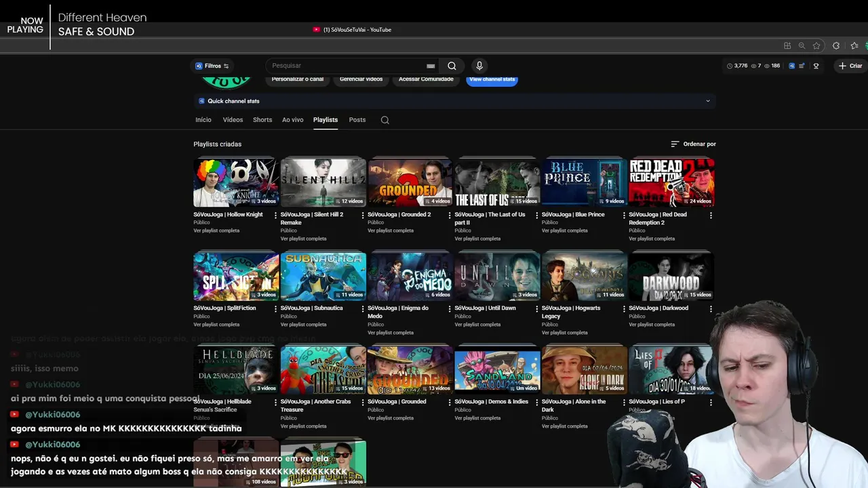Open the browser favorites list icon

(x=854, y=45)
